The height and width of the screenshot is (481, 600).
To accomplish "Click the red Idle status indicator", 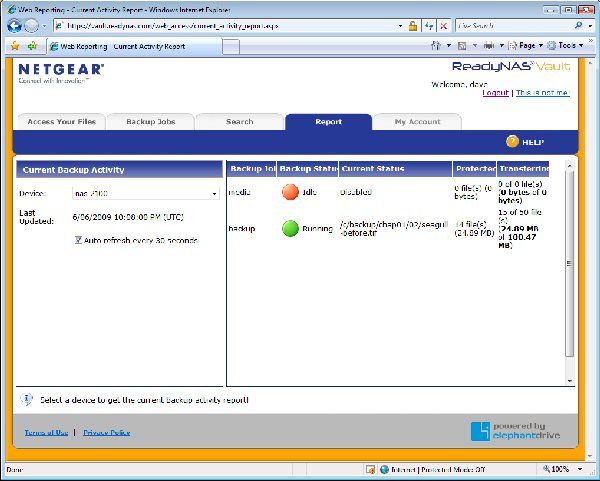I will pyautogui.click(x=290, y=192).
